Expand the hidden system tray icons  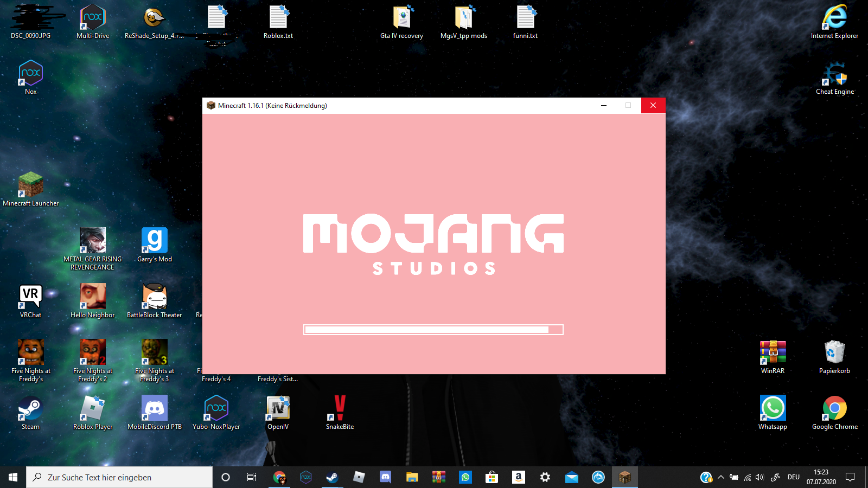point(720,477)
